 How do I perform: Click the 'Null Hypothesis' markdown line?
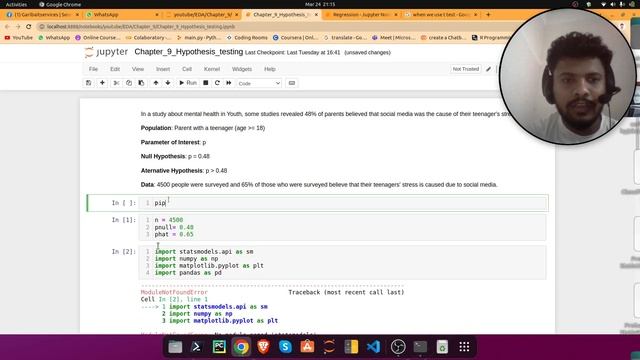(x=175, y=156)
